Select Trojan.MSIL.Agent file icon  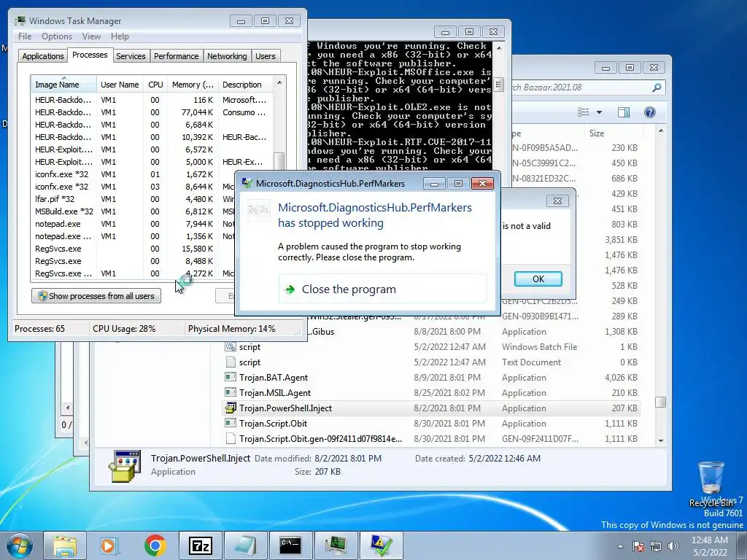coord(231,392)
